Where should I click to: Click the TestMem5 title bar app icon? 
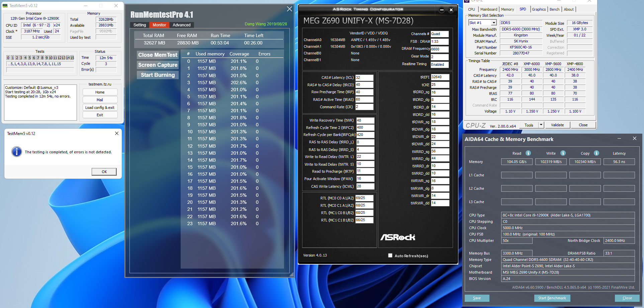point(5,6)
